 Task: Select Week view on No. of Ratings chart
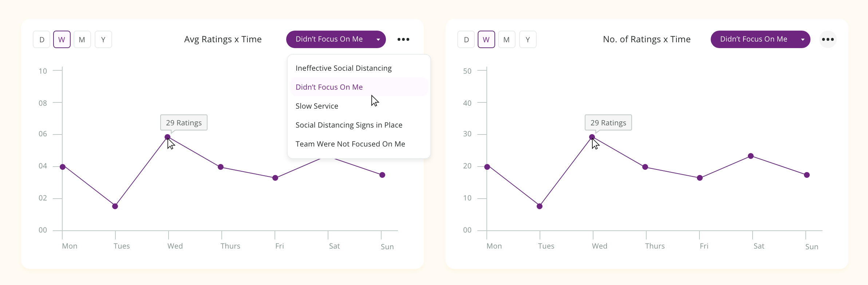click(486, 39)
